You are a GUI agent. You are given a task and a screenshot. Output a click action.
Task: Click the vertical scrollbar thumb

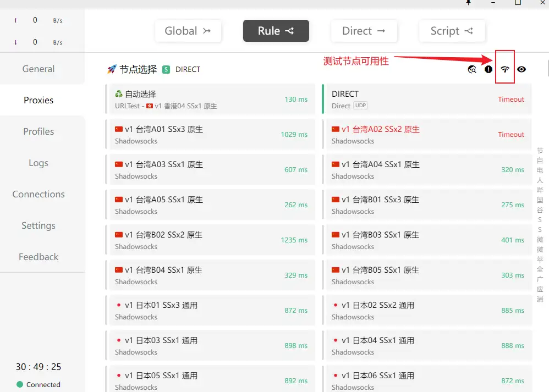tap(547, 69)
